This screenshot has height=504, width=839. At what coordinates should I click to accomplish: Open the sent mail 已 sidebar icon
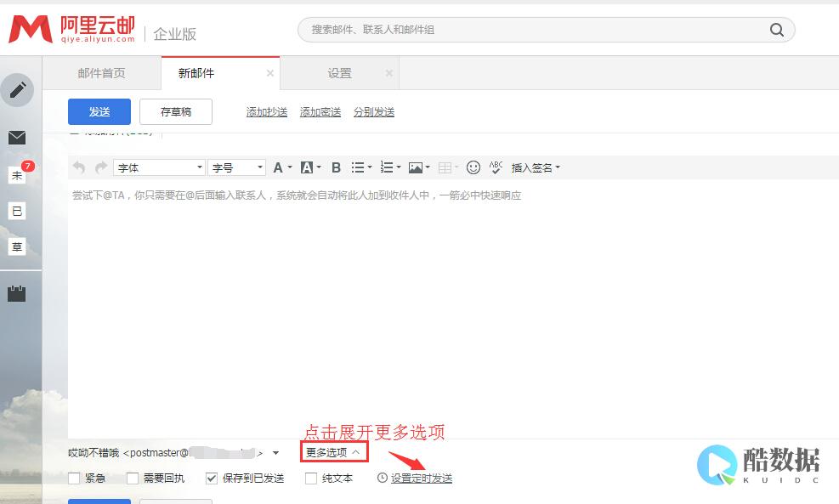pyautogui.click(x=17, y=211)
